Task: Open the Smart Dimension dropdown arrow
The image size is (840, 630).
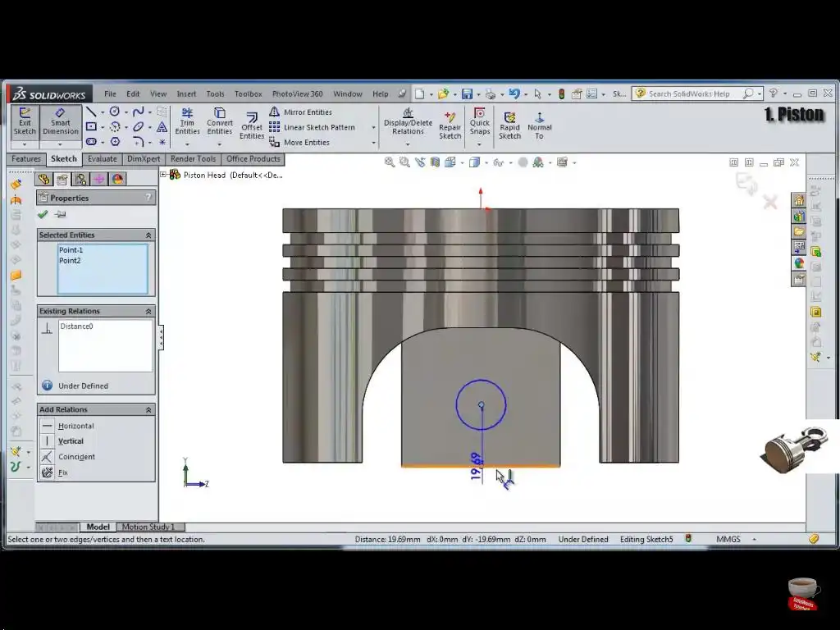Action: coord(60,144)
